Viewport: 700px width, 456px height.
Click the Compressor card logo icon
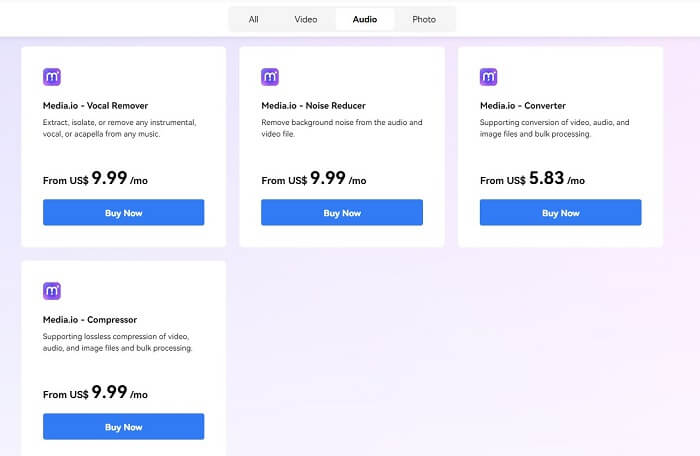coord(52,291)
